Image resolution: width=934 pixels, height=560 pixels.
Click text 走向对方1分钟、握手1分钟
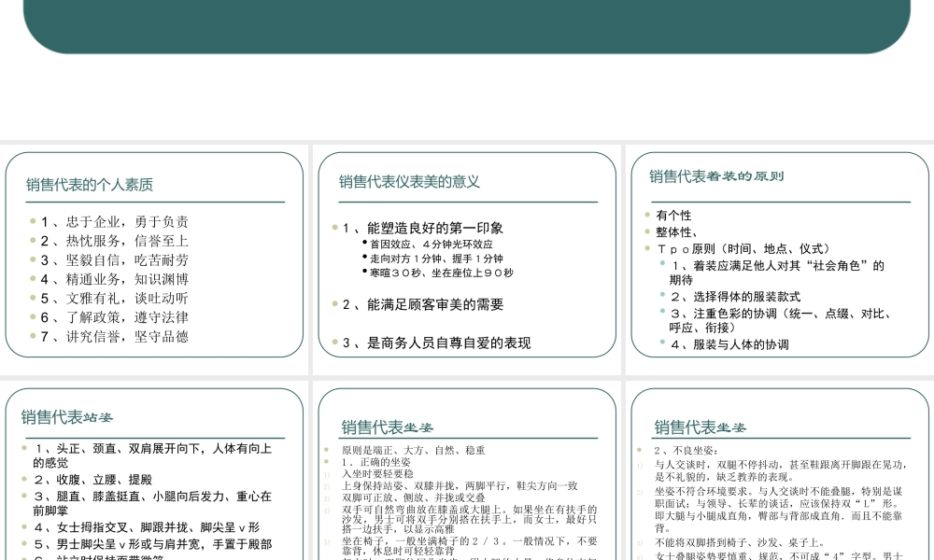436,259
